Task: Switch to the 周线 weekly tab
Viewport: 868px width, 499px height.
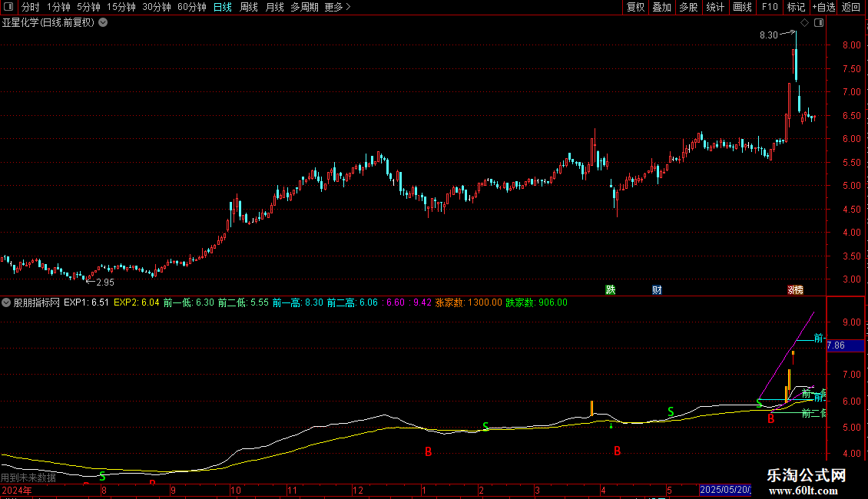Action: tap(249, 8)
